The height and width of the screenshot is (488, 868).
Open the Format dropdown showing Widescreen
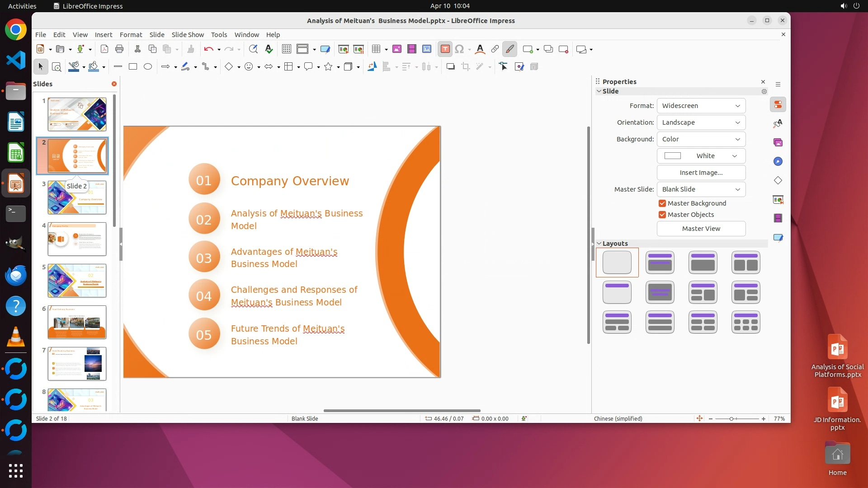click(701, 106)
